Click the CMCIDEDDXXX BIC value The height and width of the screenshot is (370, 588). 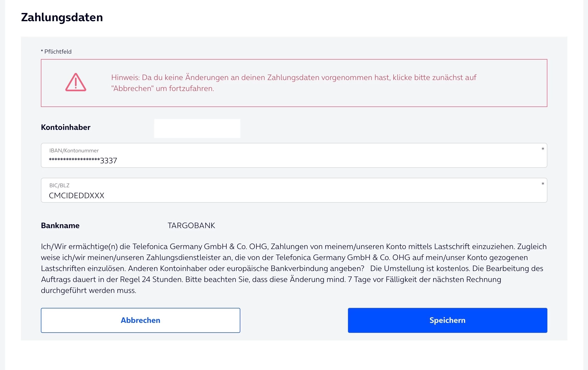tap(77, 196)
